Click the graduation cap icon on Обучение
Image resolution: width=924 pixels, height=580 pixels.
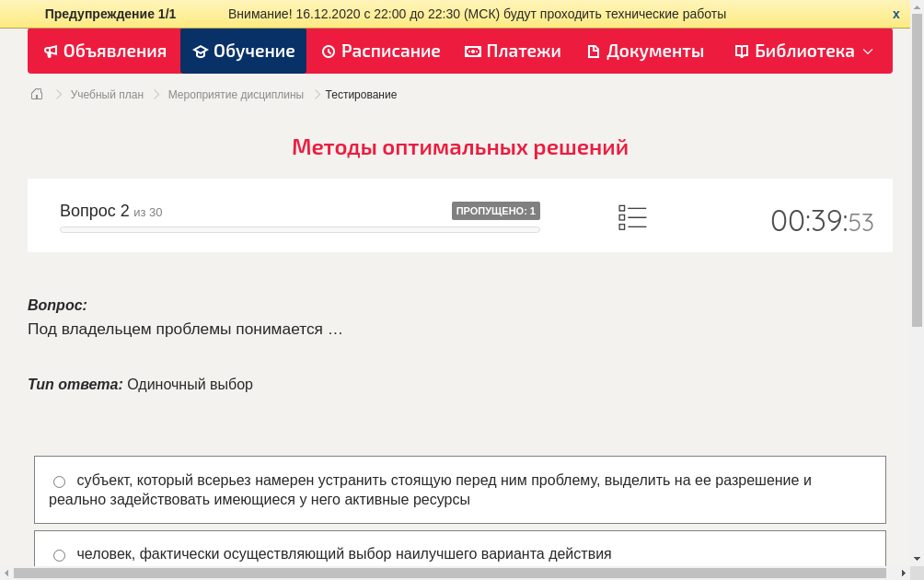point(202,51)
